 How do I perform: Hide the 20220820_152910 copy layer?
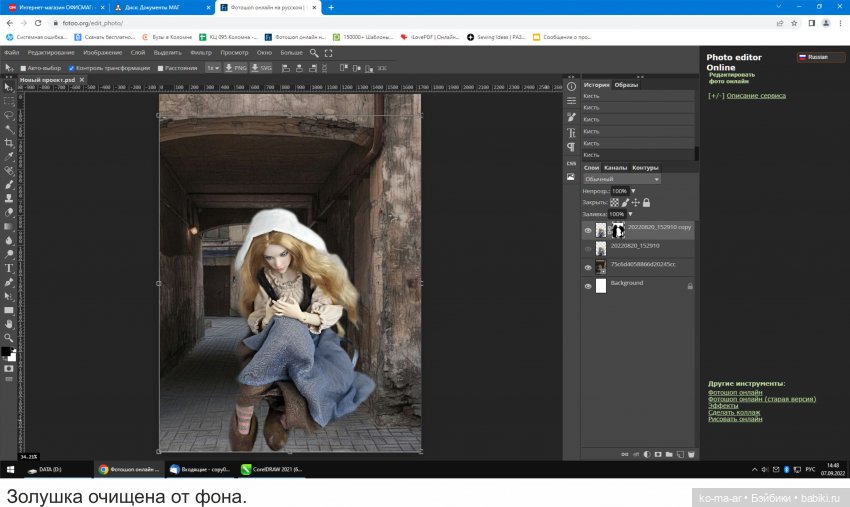coord(588,230)
